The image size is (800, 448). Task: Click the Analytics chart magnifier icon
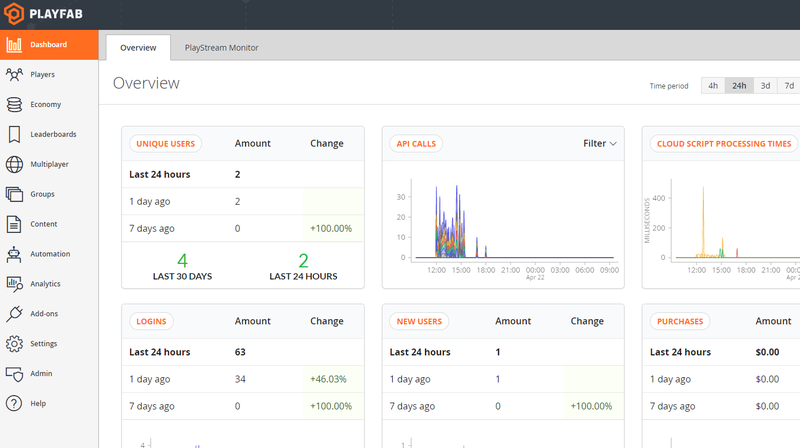14,284
